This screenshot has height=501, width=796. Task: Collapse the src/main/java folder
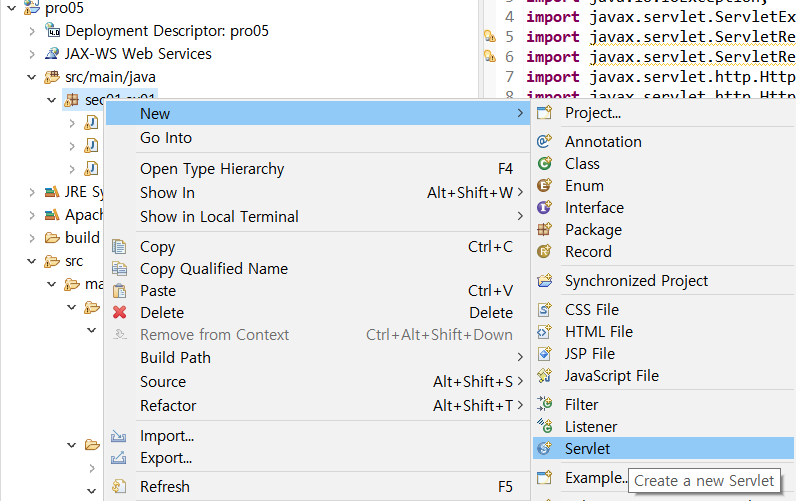(x=31, y=77)
